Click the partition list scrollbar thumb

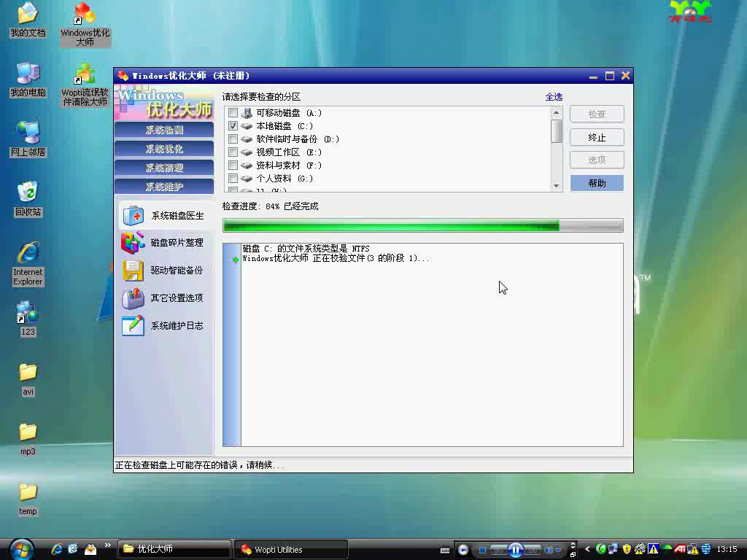[x=556, y=131]
